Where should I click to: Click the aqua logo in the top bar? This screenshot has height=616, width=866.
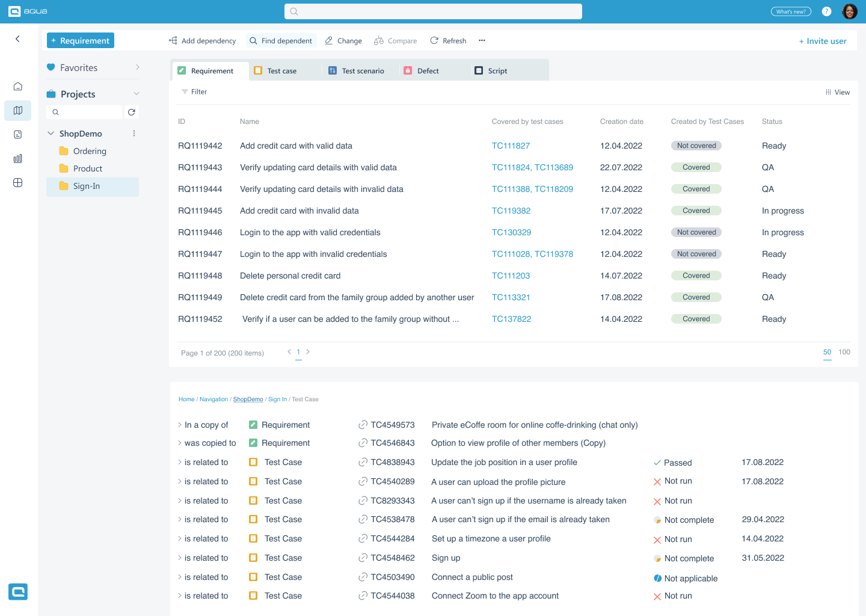28,11
